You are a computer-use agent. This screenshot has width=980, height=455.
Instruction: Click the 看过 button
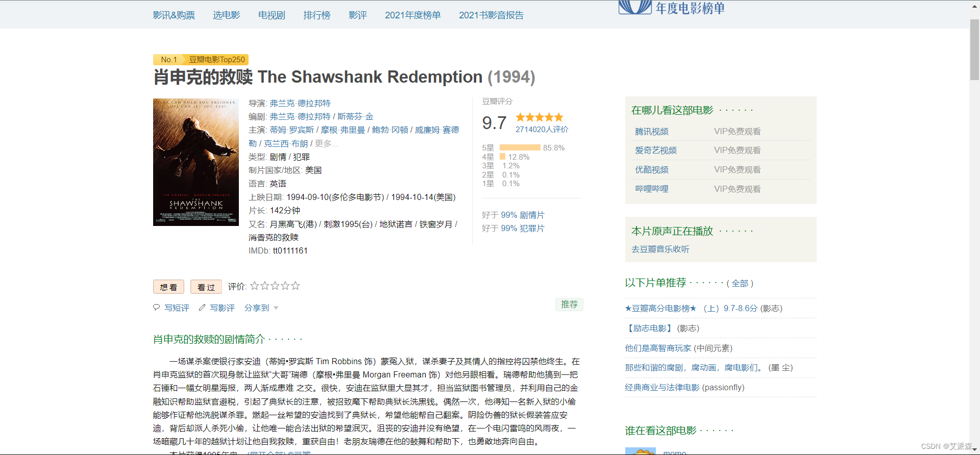click(x=206, y=287)
